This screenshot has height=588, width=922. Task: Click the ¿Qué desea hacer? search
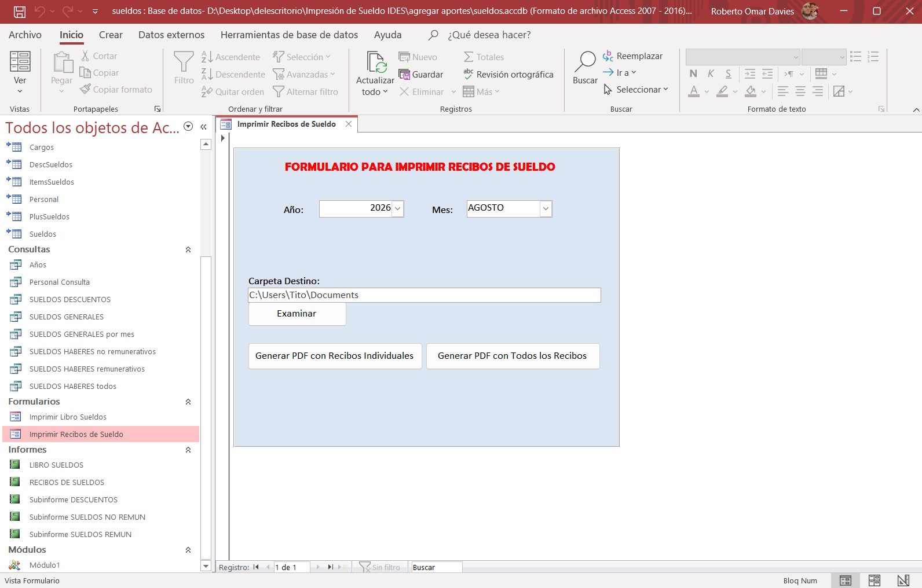(x=489, y=35)
